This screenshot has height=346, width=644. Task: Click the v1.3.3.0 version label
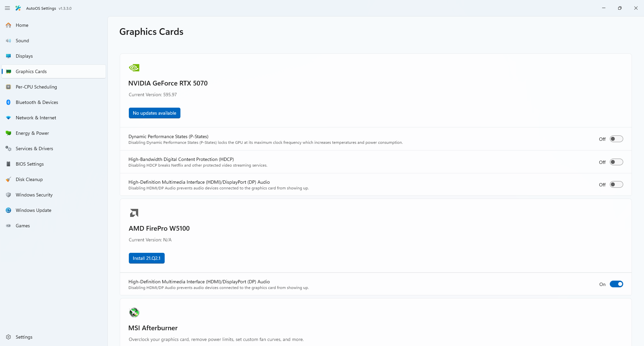pos(65,8)
